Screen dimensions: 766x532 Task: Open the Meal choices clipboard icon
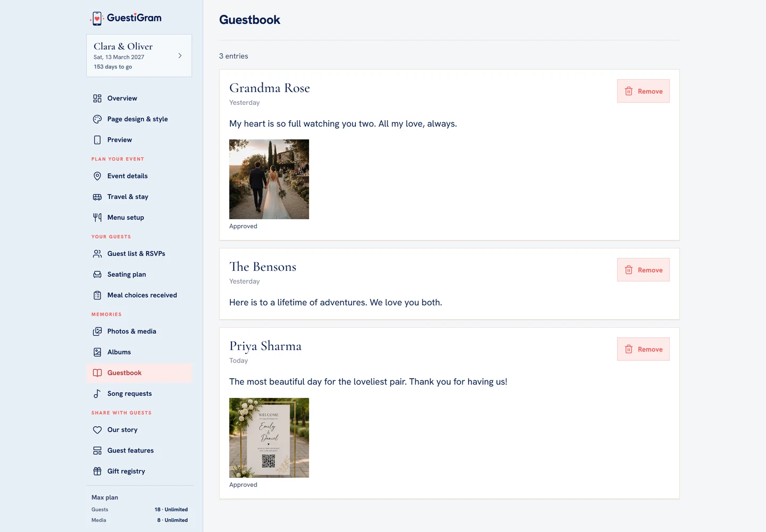click(97, 295)
